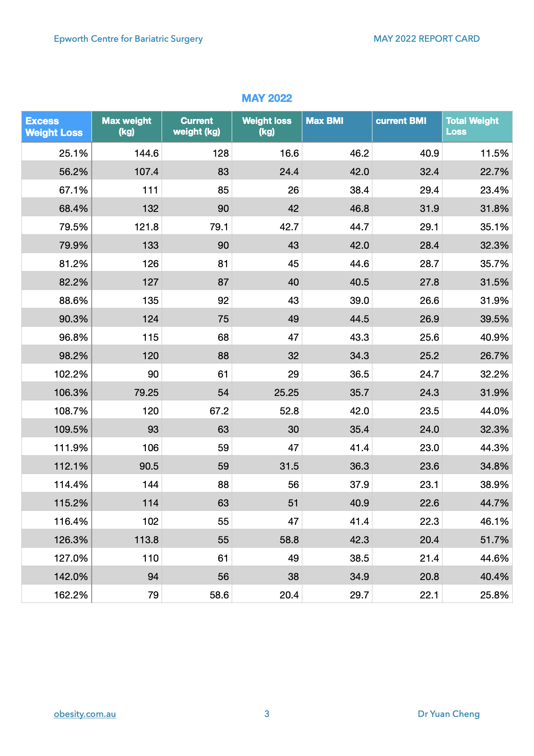Click the MAY 2022 REPORT CARD header text
Viewport: 534px width, 756px height.
[x=426, y=39]
